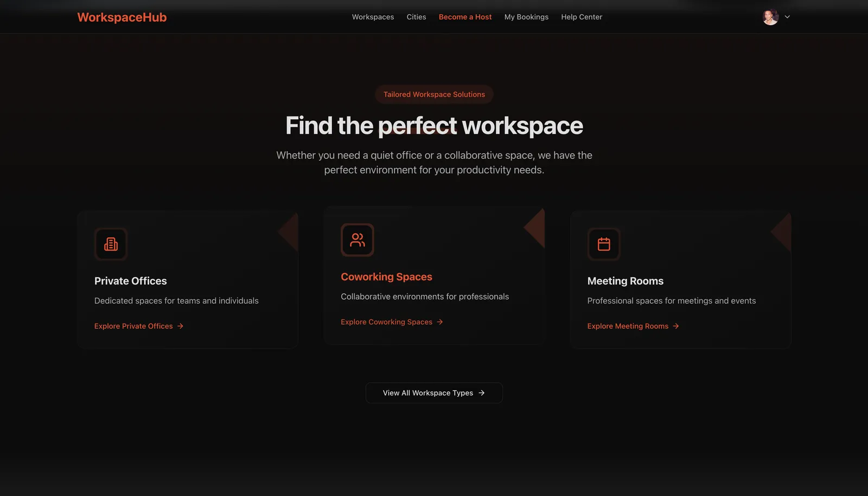Open My Bookings in navigation
The image size is (868, 496).
coord(526,17)
